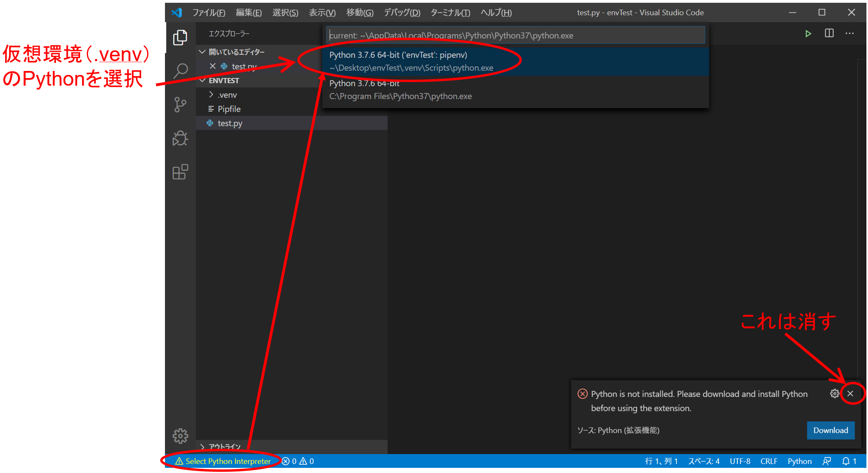Open the Manage gear in activity bar
Image resolution: width=868 pixels, height=473 pixels.
coord(180,436)
